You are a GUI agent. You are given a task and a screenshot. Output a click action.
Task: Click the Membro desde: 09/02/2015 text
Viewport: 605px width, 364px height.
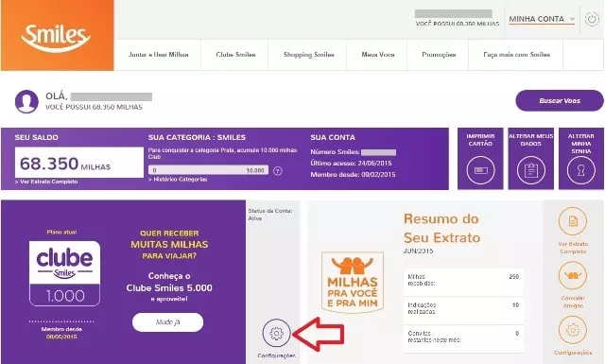pos(353,175)
